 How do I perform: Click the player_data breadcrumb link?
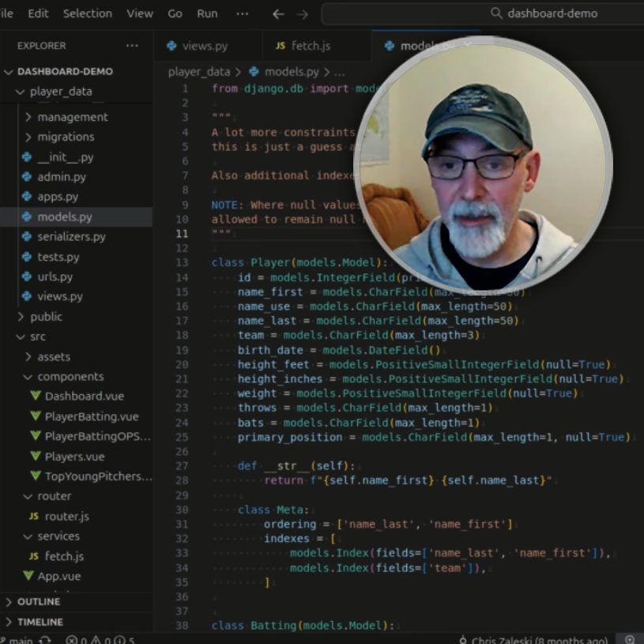tap(199, 72)
